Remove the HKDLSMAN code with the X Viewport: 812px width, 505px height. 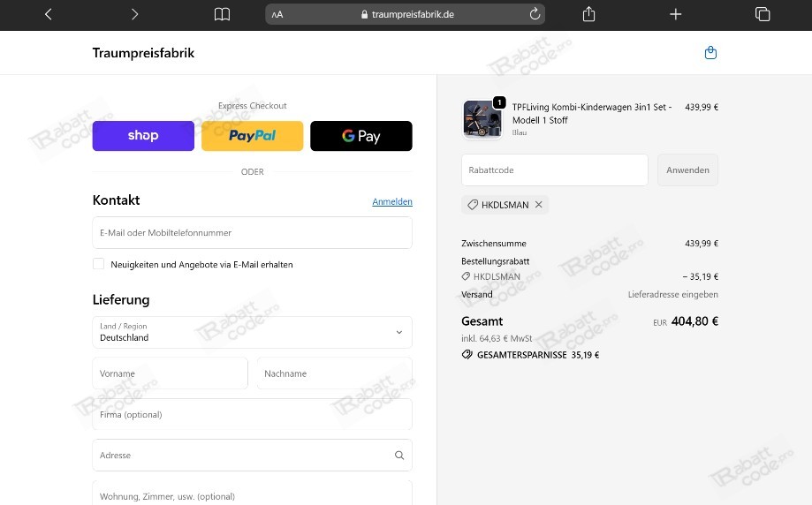coord(539,204)
